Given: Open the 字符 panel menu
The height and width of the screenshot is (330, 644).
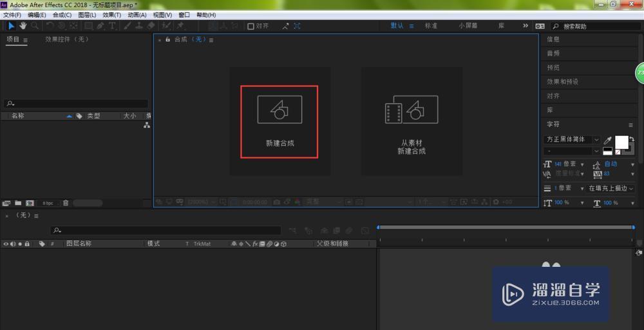Looking at the screenshot, I should (631, 124).
